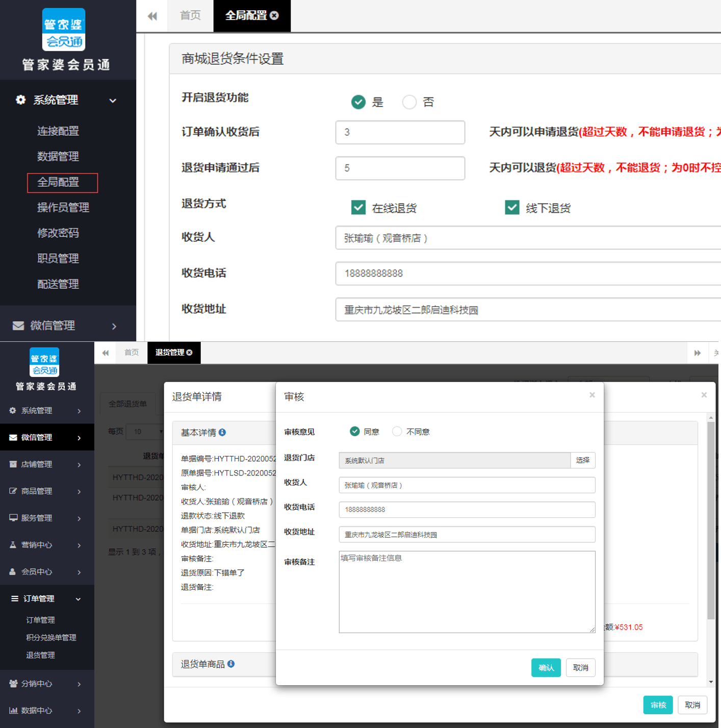Viewport: 721px width, 728px height.
Task: Close the 退货单详情 dialog with the x
Action: pos(704,395)
